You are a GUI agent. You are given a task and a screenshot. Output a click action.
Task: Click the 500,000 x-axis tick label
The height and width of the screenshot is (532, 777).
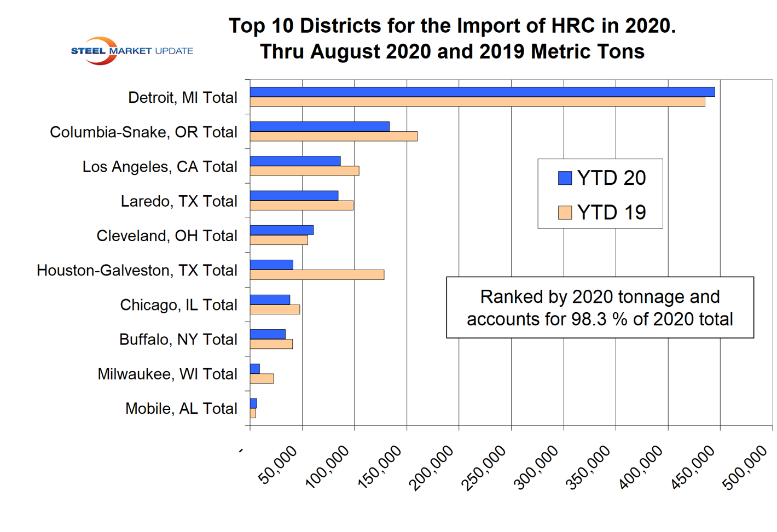744,468
